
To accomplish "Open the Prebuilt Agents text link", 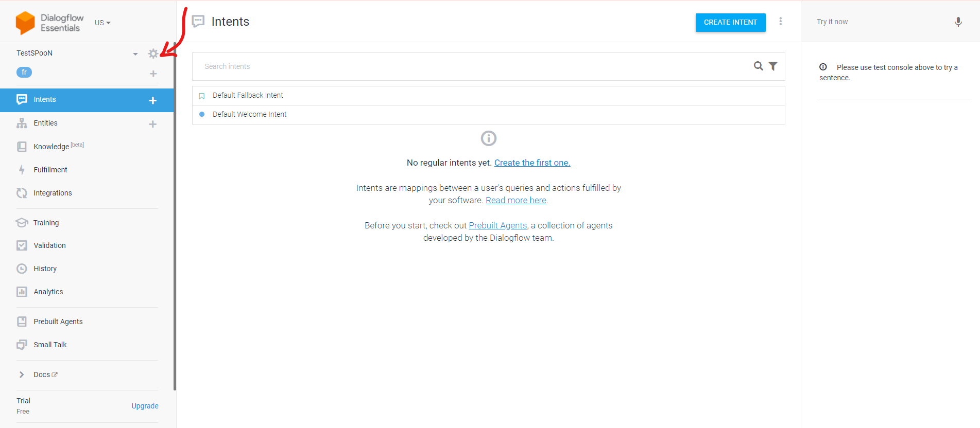I will pos(497,225).
